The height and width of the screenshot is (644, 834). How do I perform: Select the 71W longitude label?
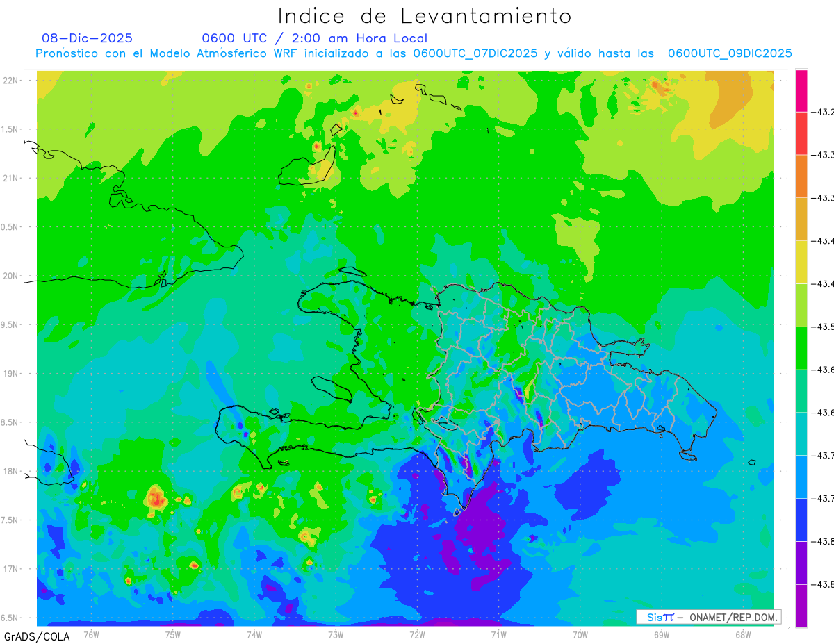[x=498, y=634]
